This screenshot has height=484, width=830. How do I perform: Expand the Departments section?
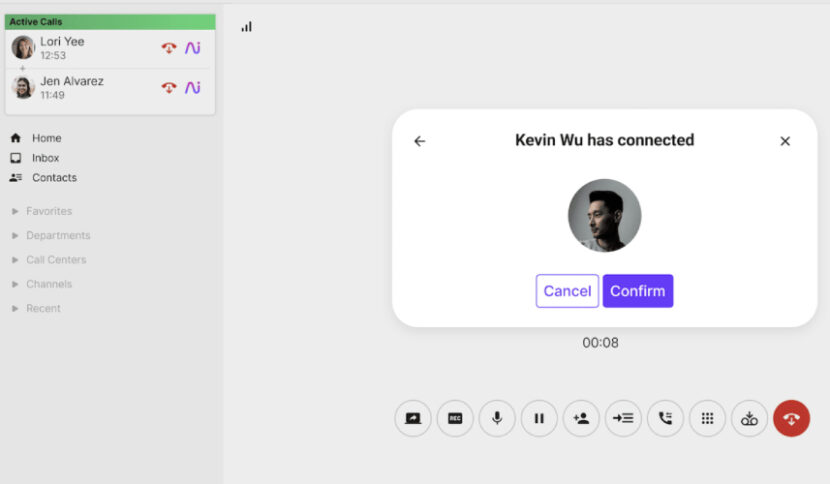(57, 236)
